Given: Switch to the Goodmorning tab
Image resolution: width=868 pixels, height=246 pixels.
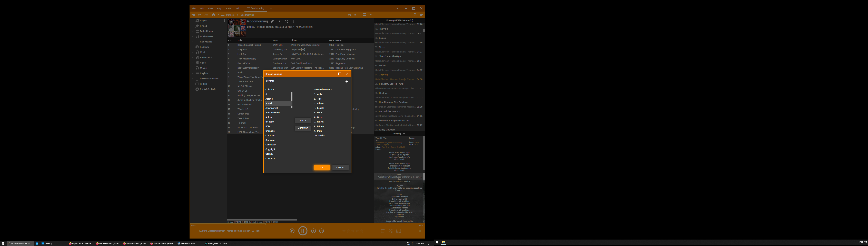Looking at the screenshot, I should pyautogui.click(x=255, y=8).
